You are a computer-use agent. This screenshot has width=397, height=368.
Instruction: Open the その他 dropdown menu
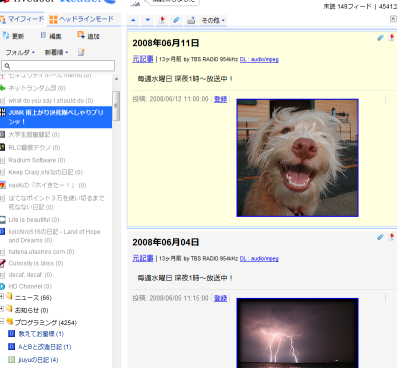213,20
